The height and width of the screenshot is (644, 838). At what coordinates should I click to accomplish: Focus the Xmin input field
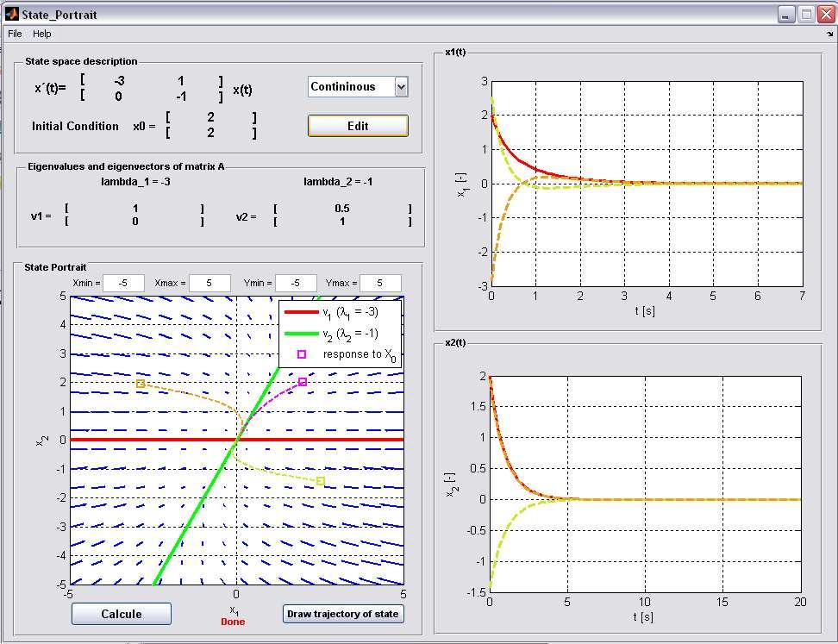tap(123, 284)
